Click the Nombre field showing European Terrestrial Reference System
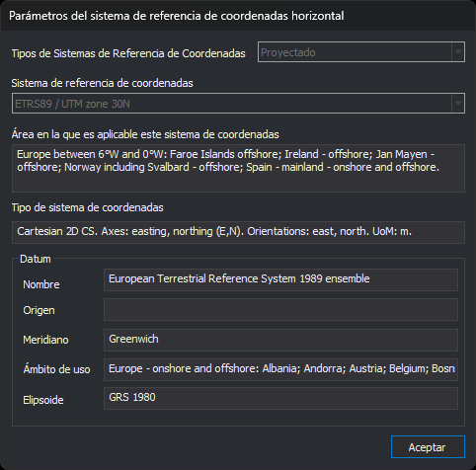Viewport: 476px width, 470px height. [280, 279]
